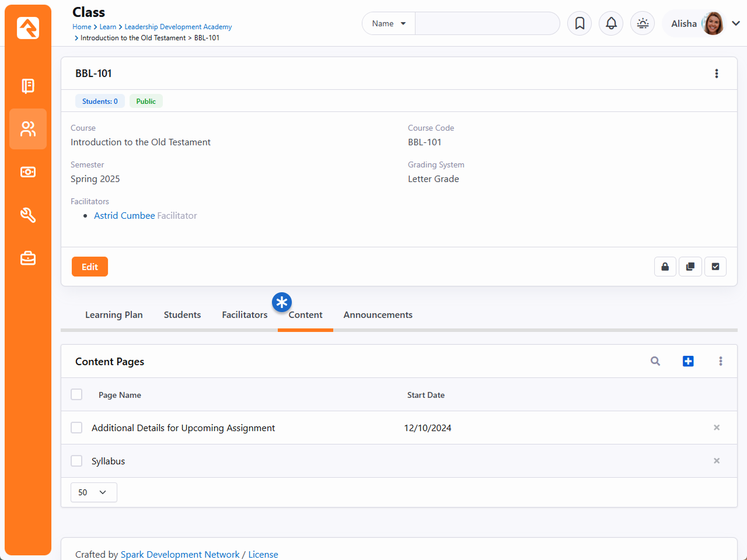The image size is (747, 560).
Task: Click the lock security icon
Action: (x=665, y=267)
